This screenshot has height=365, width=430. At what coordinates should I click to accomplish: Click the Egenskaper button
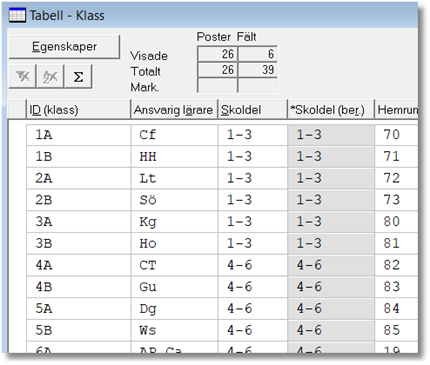64,47
